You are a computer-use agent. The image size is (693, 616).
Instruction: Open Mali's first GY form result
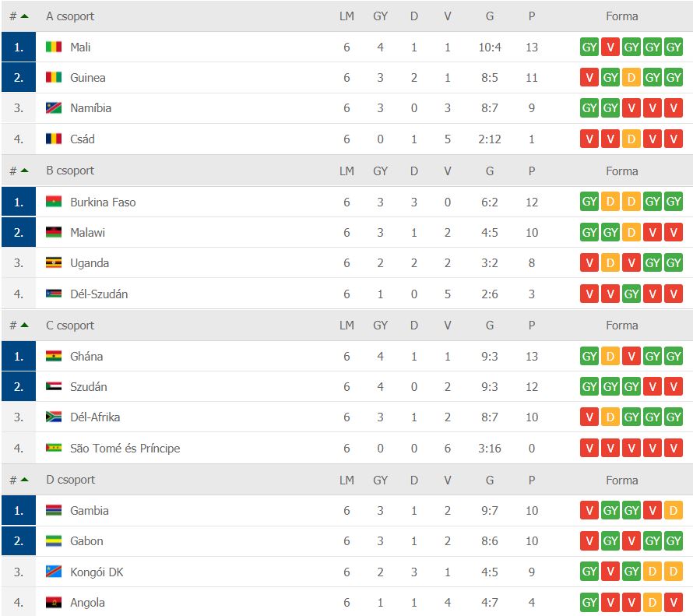tap(589, 48)
